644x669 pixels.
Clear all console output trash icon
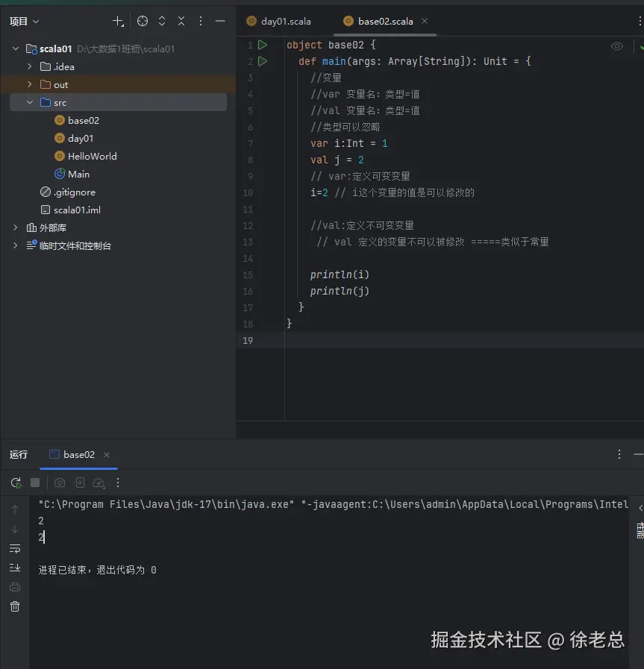coord(15,606)
